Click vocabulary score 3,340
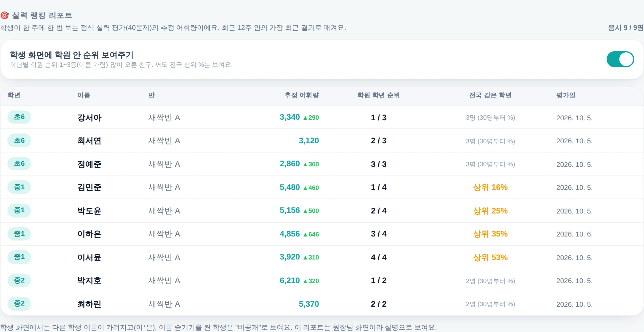The width and height of the screenshot is (644, 332). (x=290, y=117)
